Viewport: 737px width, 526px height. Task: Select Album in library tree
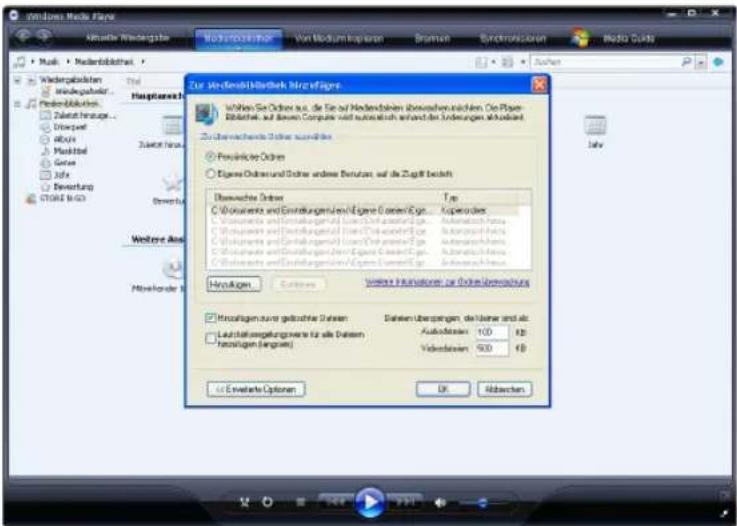point(65,139)
